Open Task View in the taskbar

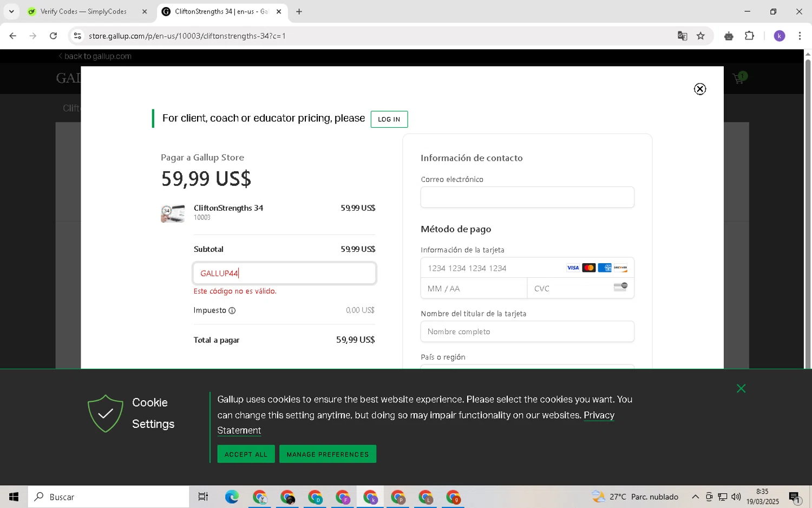pos(203,497)
